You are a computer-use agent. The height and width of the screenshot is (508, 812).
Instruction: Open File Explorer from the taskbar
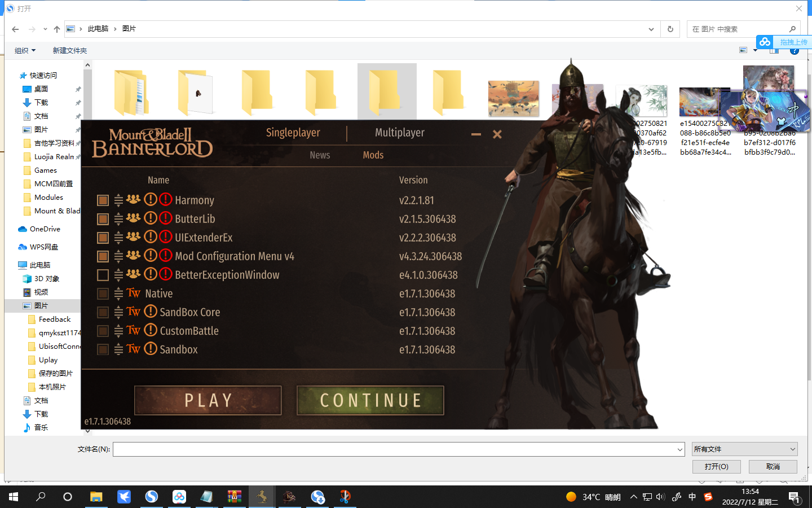coord(96,497)
